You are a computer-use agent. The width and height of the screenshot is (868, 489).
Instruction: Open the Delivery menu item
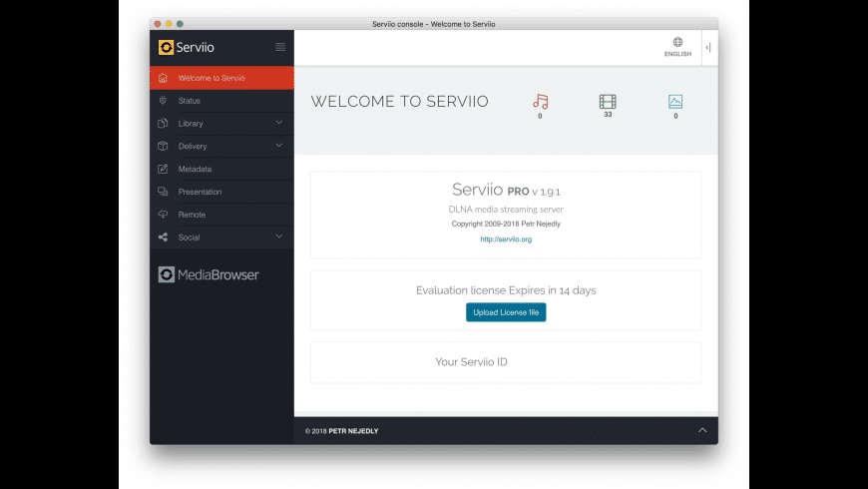pyautogui.click(x=221, y=147)
